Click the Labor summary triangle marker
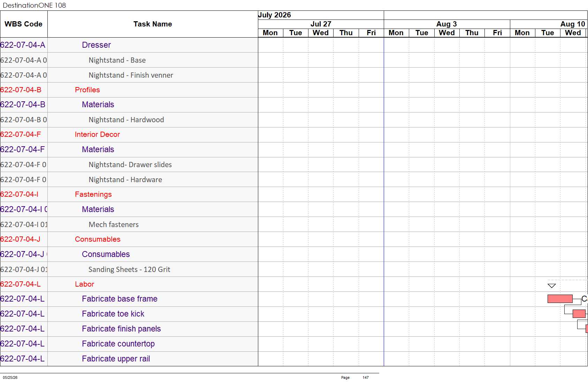Screen dimensions: 588x382 pos(551,286)
